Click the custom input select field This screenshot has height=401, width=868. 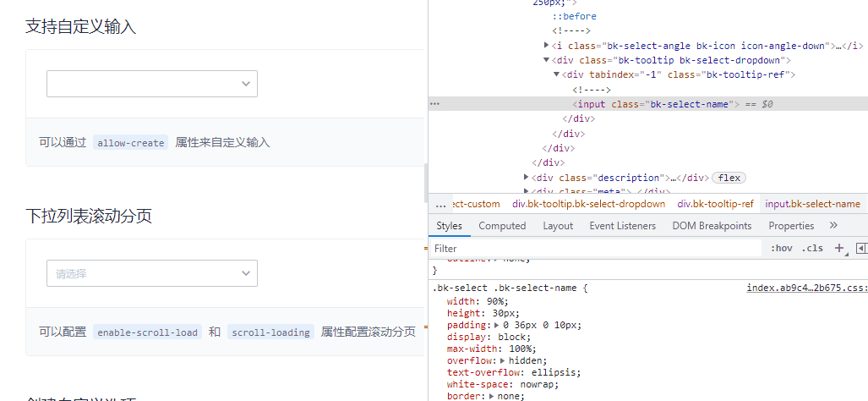point(151,84)
